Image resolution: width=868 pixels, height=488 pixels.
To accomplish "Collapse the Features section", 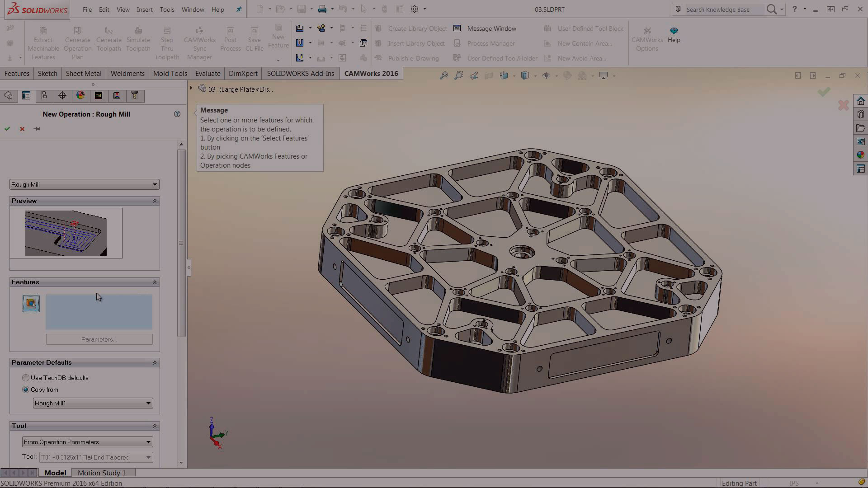I will [155, 282].
